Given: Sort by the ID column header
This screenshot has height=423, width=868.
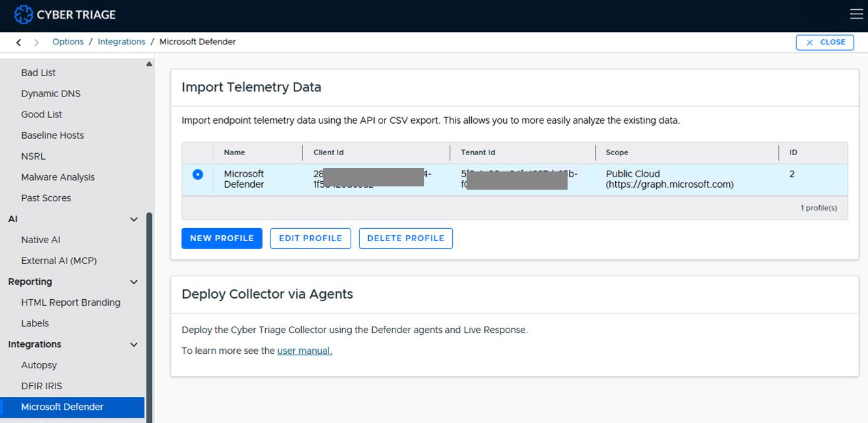Looking at the screenshot, I should pos(794,153).
